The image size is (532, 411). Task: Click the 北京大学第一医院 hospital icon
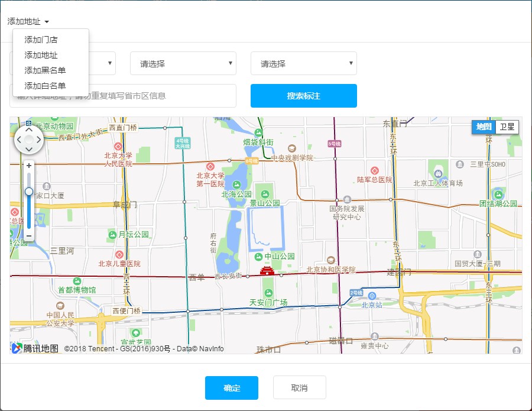[210, 167]
